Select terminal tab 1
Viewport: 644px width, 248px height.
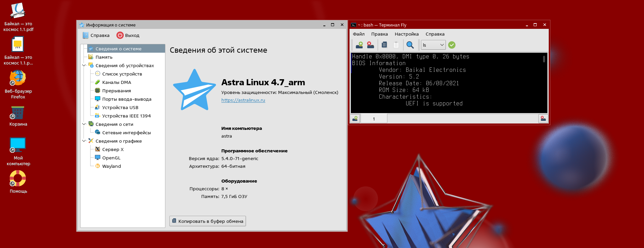(x=374, y=119)
